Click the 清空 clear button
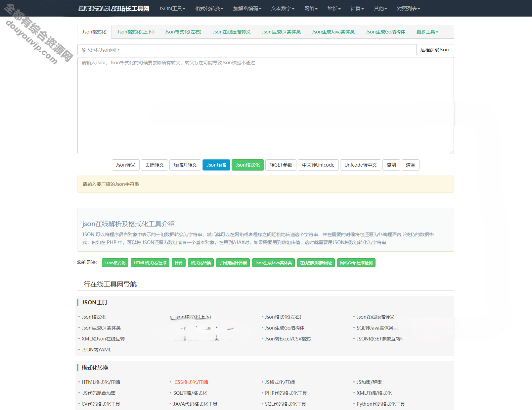Viewport: 532px width, 410px height. click(411, 165)
